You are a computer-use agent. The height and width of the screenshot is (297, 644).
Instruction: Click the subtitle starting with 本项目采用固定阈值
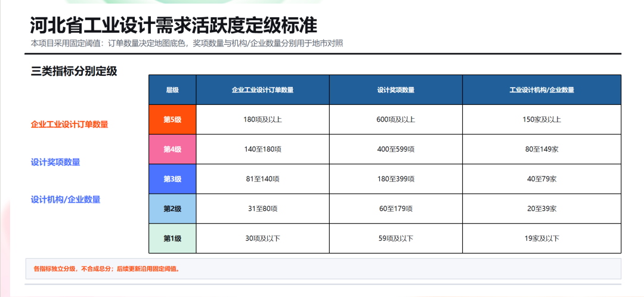pos(187,44)
